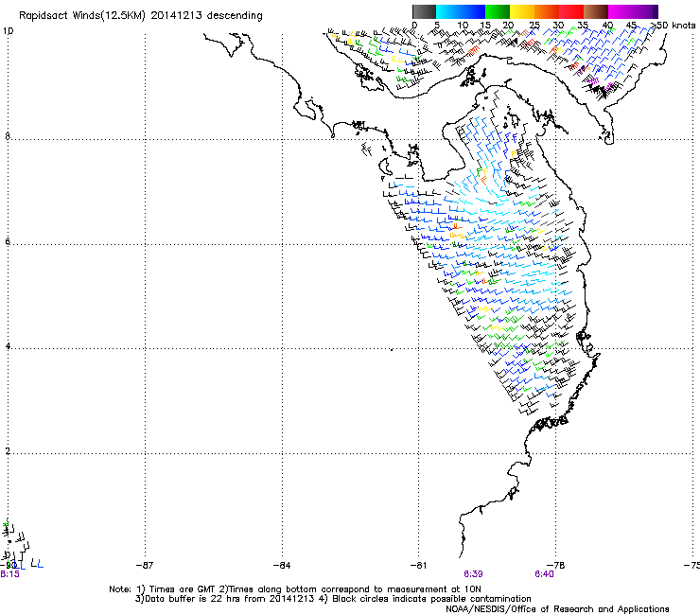Click the note line 'Times are GMT'
This screenshot has height=615, width=700.
click(x=183, y=589)
